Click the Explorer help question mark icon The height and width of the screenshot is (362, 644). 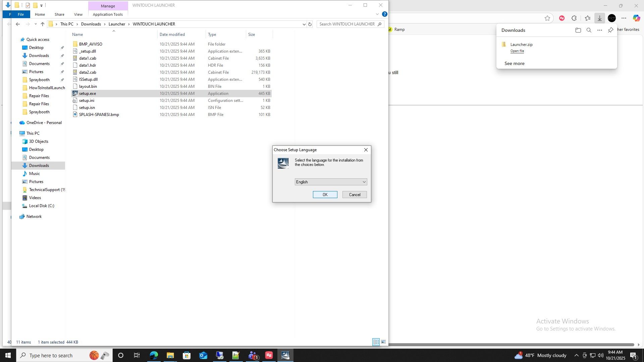[x=385, y=14]
